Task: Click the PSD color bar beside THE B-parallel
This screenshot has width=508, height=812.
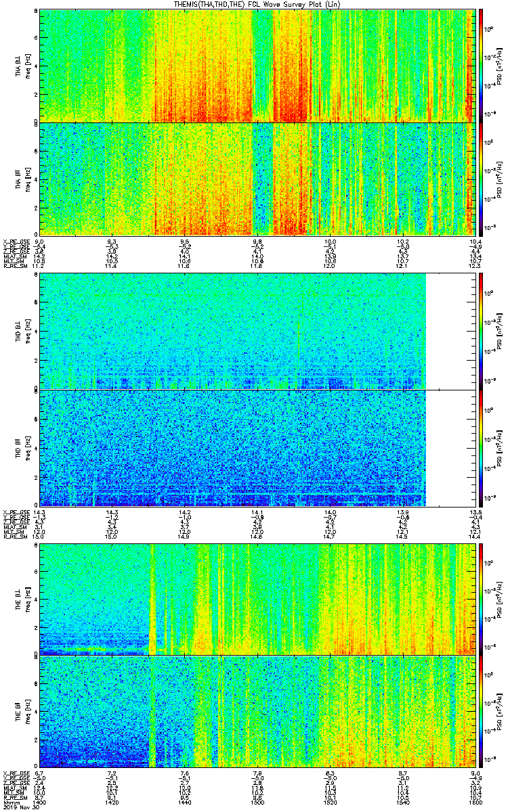Action: tap(481, 712)
